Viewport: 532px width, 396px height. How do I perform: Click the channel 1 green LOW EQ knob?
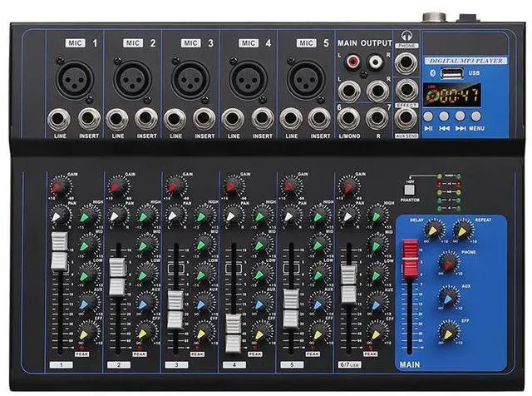[x=89, y=275]
